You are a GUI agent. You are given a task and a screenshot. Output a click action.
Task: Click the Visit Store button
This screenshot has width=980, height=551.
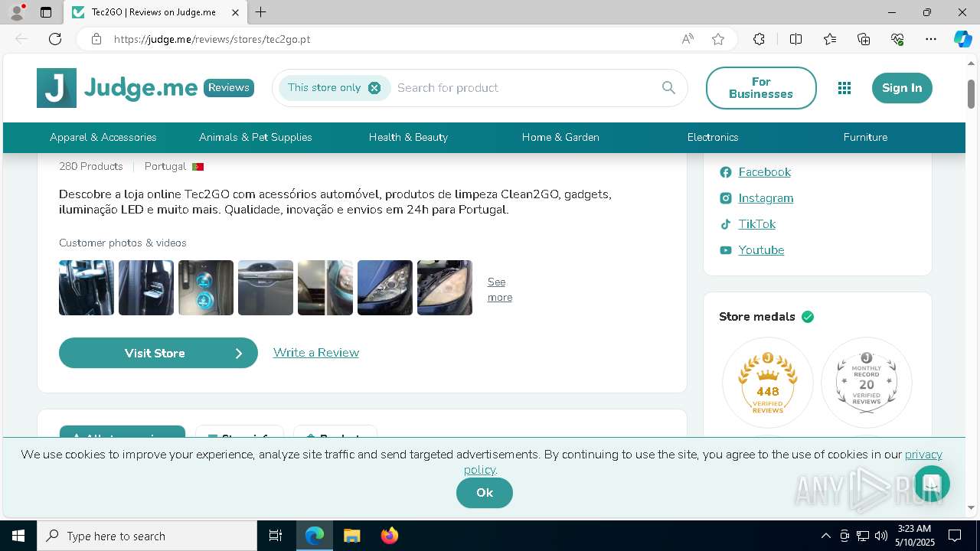[x=158, y=353]
